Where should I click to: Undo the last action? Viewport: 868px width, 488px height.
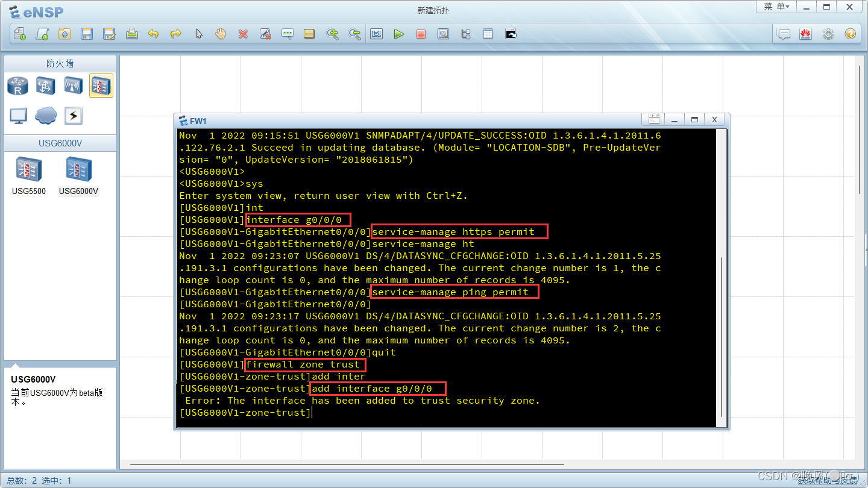tap(154, 34)
